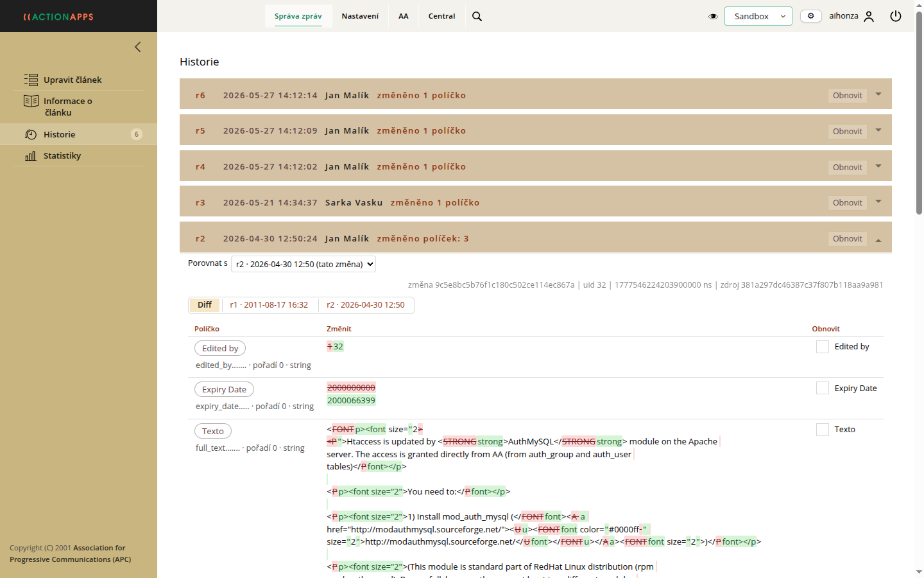Click the Upravit článek list icon

[x=31, y=80]
